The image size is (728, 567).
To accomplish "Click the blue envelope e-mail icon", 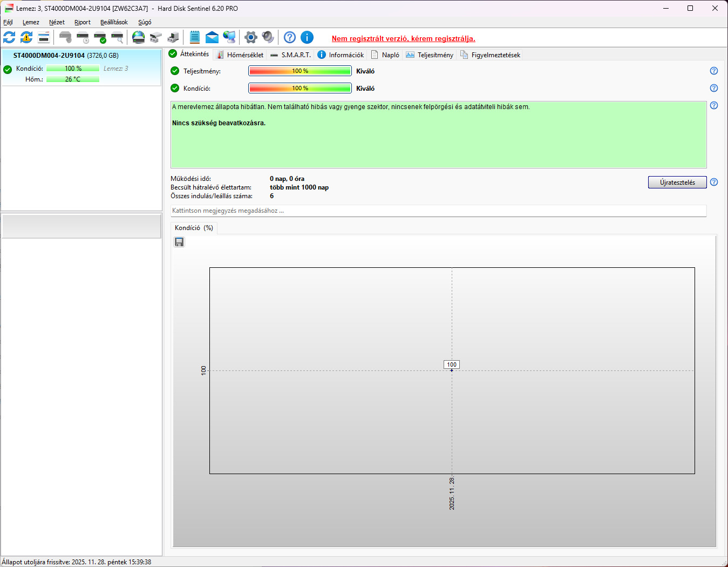I will click(212, 37).
